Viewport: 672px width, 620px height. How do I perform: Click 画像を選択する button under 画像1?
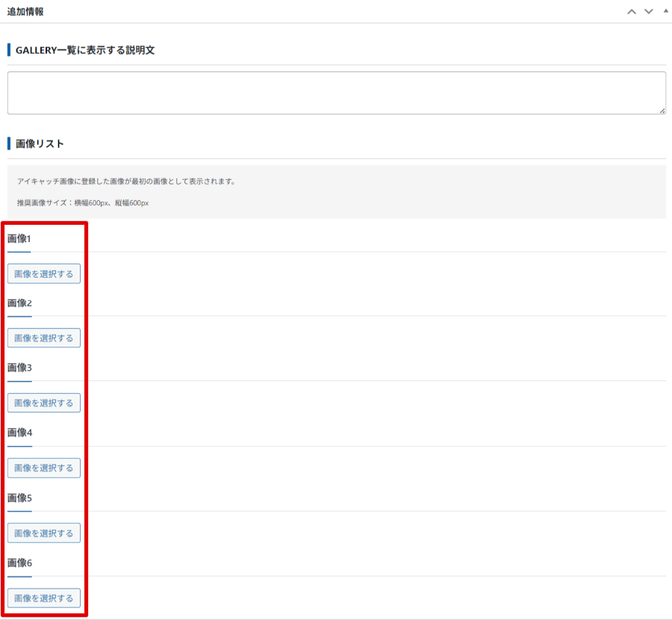click(44, 274)
